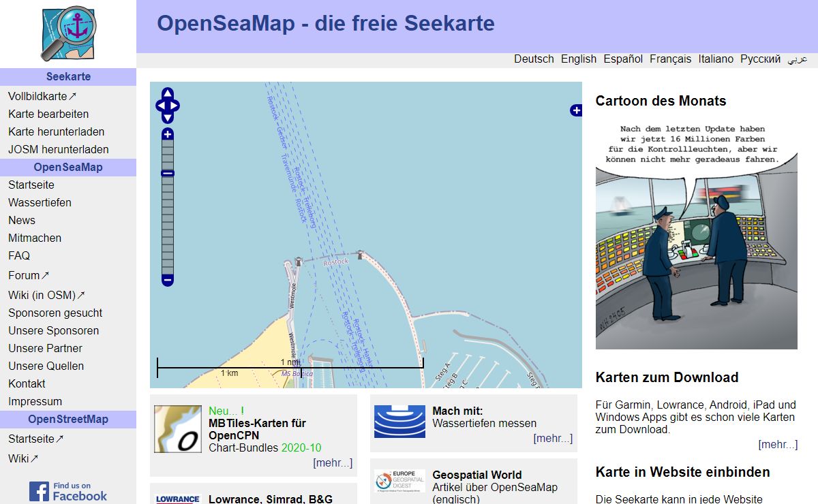Click mehr link under MBTiles-Karten

[333, 463]
